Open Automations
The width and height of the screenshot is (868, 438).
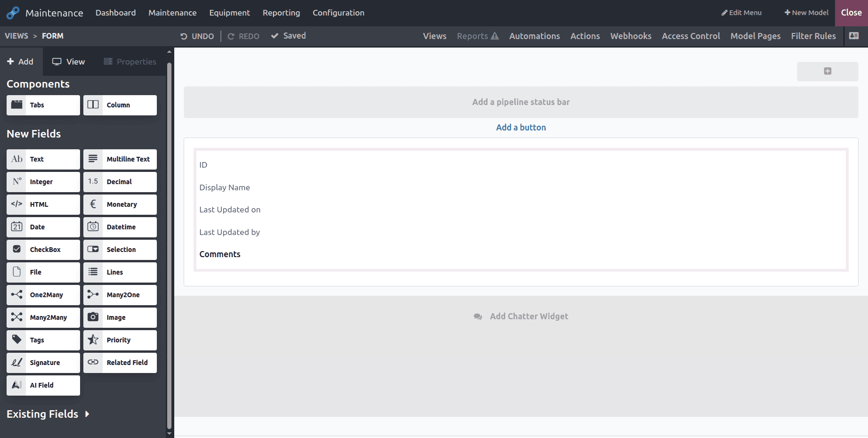[x=535, y=36]
